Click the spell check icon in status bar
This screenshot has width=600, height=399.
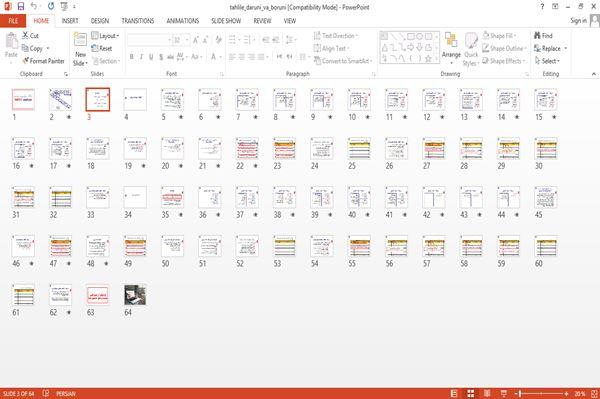tap(46, 393)
